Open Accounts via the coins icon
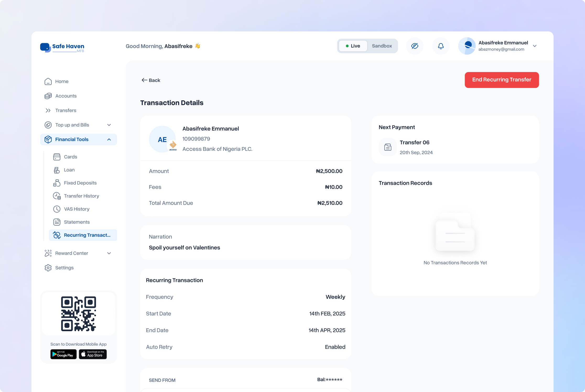Image resolution: width=585 pixels, height=392 pixels. (x=48, y=96)
